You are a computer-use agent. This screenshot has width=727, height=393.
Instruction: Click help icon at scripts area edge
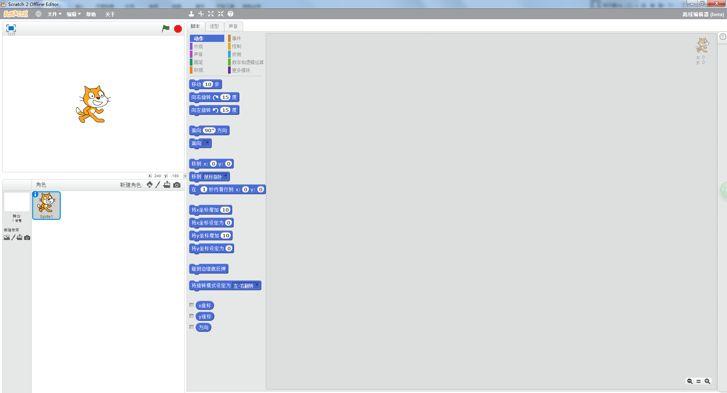[x=722, y=37]
